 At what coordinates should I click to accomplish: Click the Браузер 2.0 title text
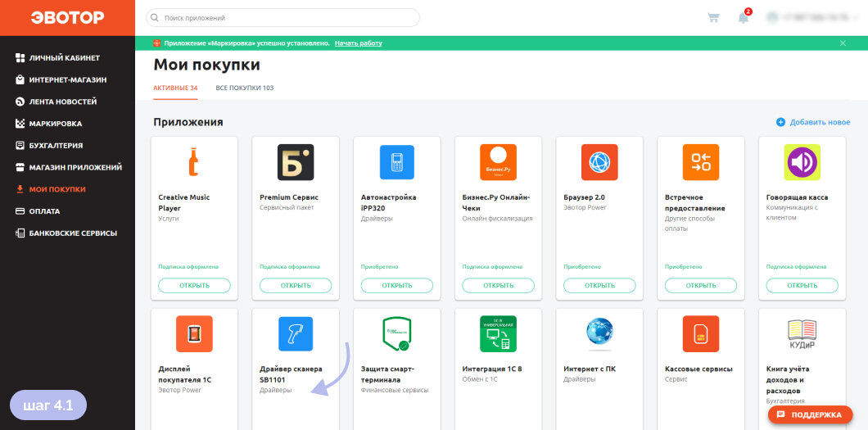(x=585, y=197)
